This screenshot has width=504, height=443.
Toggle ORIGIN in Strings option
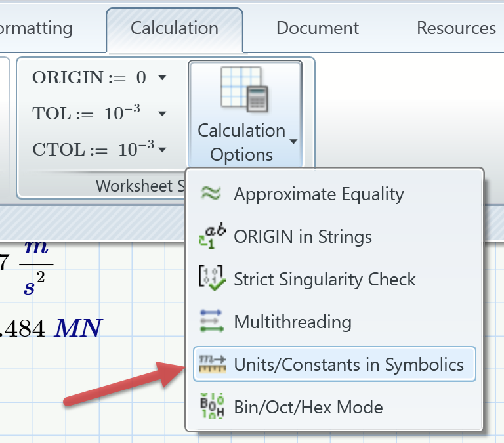(334, 236)
